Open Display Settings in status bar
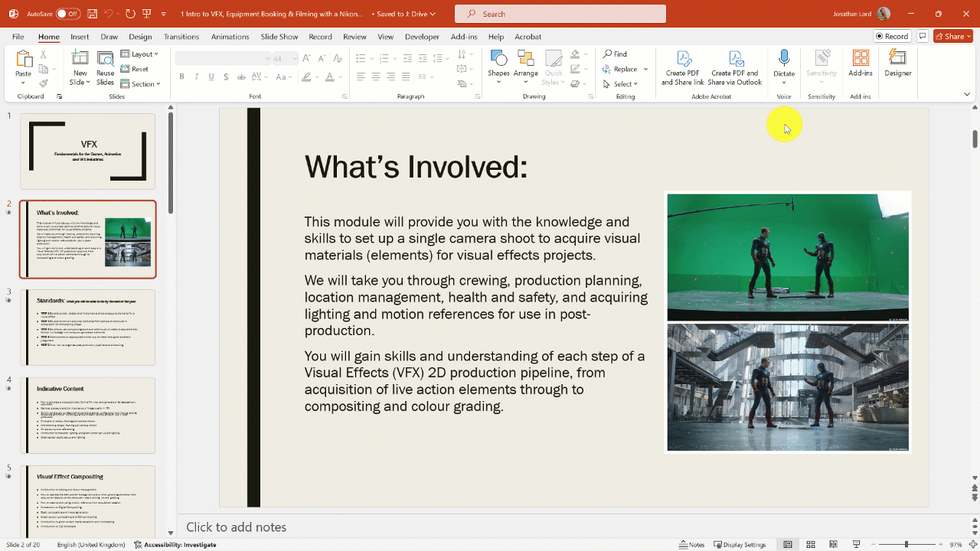Screen dimensions: 980x551 tap(740, 545)
